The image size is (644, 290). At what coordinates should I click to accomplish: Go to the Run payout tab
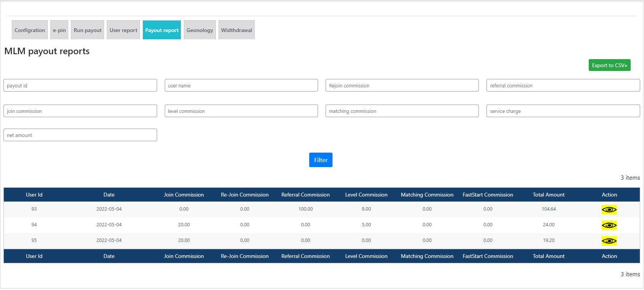87,30
